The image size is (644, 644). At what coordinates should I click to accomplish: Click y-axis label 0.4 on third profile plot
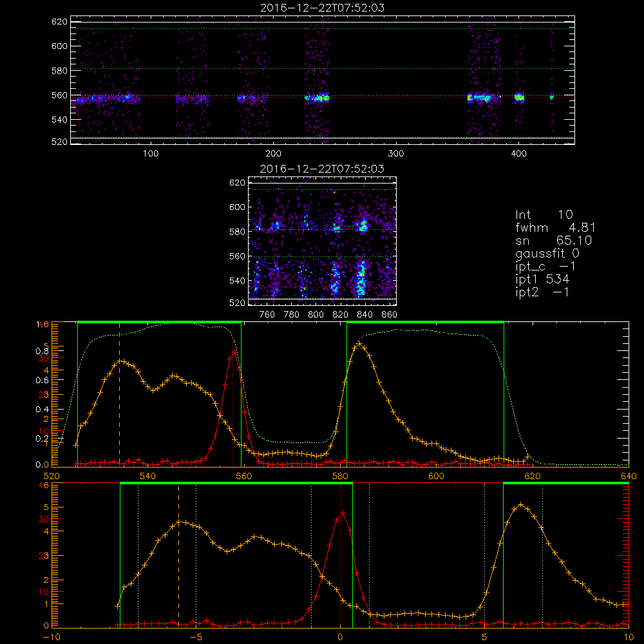pyautogui.click(x=42, y=410)
